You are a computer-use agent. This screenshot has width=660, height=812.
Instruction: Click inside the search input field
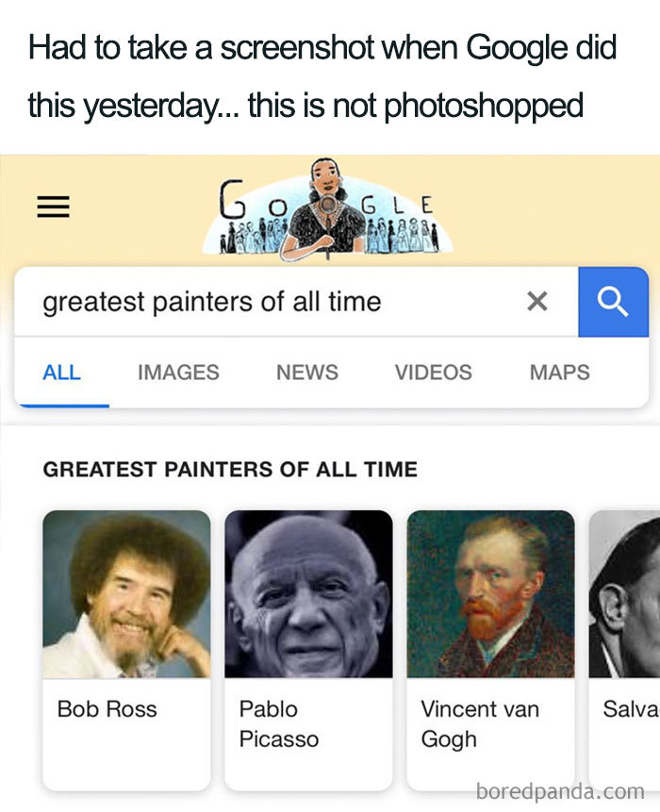point(236,301)
